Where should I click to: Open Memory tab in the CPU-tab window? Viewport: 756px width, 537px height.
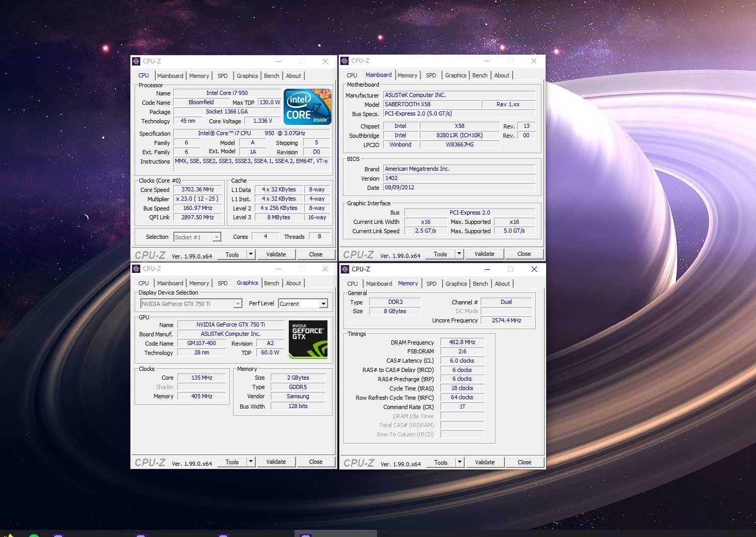(x=199, y=76)
